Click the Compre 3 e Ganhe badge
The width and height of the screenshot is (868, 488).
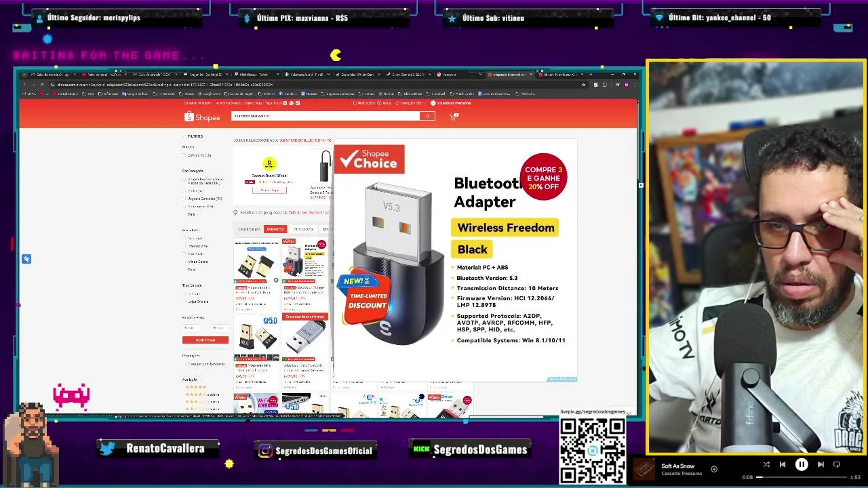(x=543, y=178)
